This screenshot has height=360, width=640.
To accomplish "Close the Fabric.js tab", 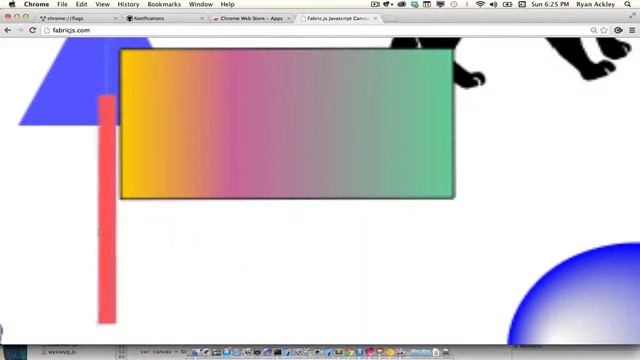I will pyautogui.click(x=376, y=18).
